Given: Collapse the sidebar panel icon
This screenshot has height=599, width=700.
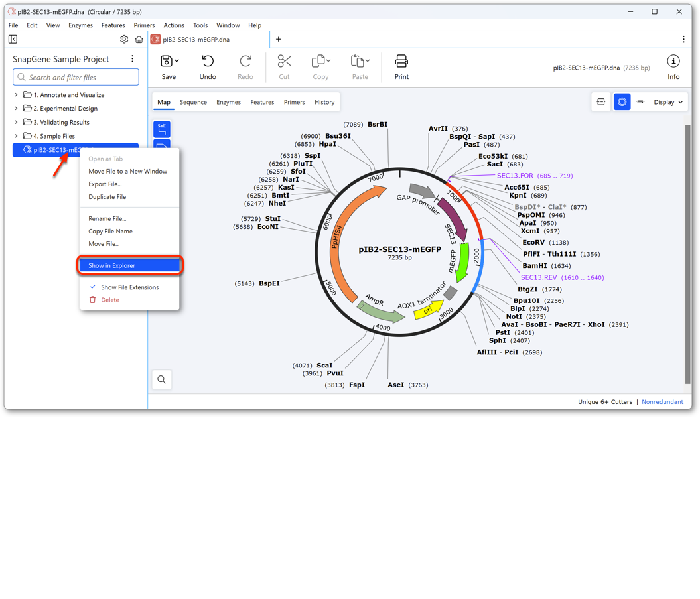Looking at the screenshot, I should click(x=13, y=40).
